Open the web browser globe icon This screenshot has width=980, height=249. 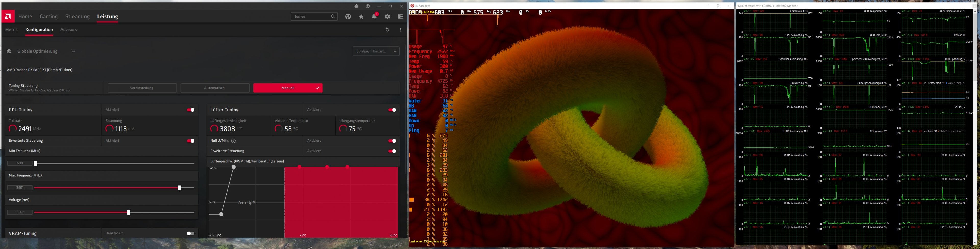tap(348, 16)
